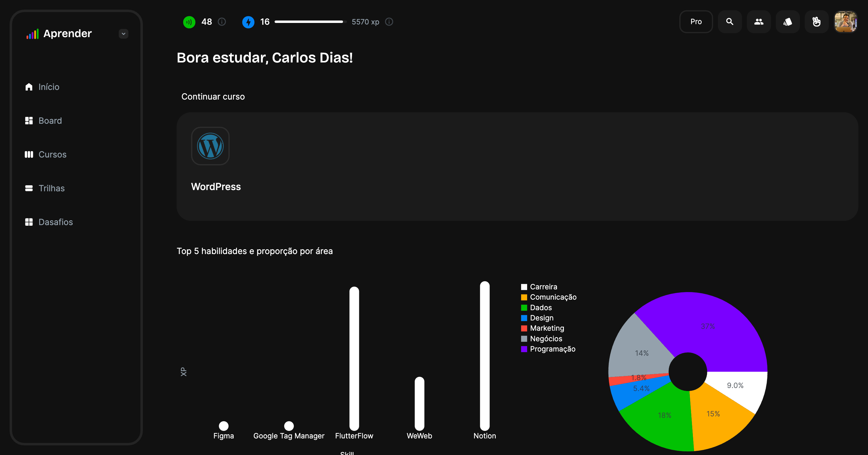Open the community people icon
868x455 pixels.
click(x=759, y=22)
